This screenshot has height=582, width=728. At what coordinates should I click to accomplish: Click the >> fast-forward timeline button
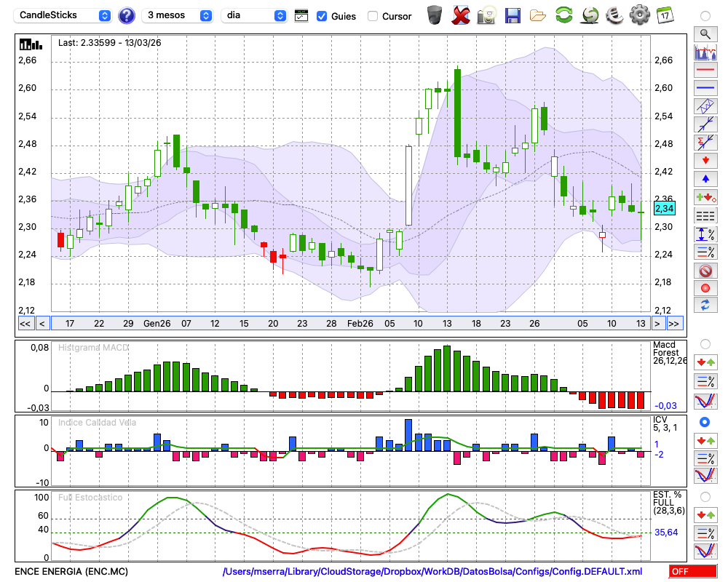tap(674, 323)
